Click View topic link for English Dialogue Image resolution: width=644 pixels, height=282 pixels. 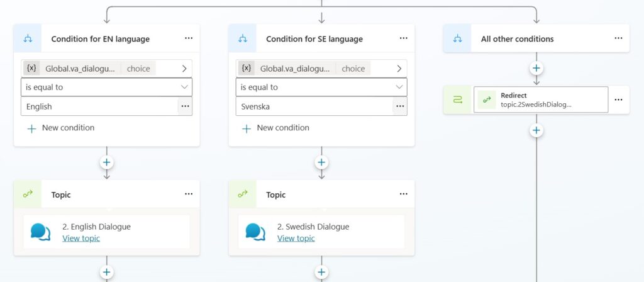click(81, 238)
